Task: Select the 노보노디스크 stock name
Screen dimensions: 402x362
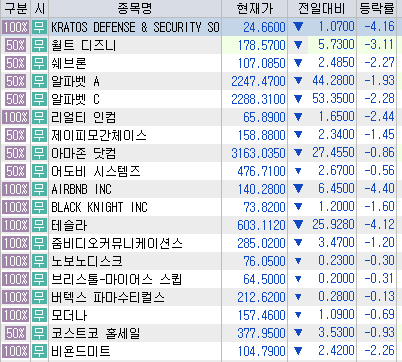Action: [87, 261]
